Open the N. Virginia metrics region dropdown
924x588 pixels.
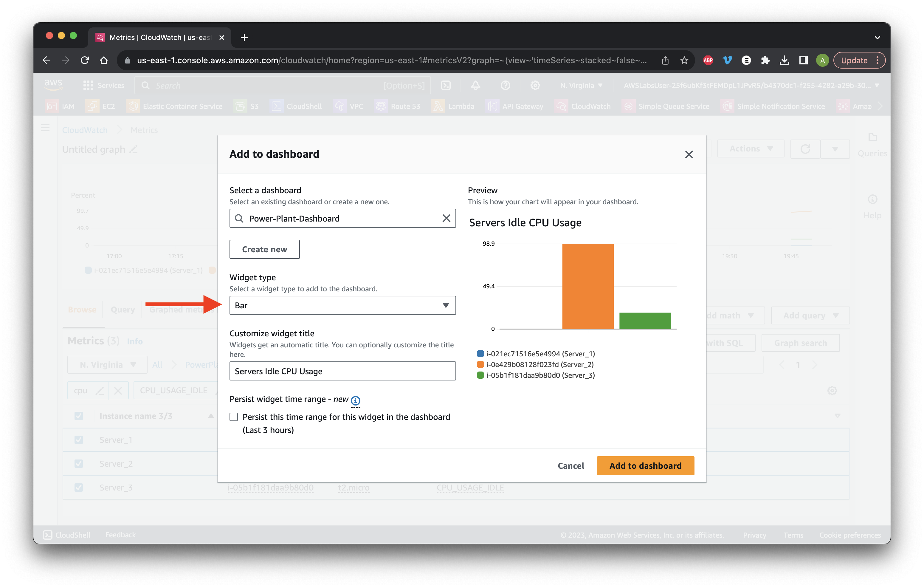point(107,365)
